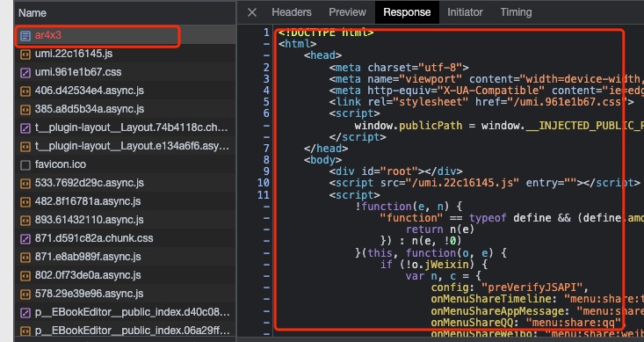Screen dimensions: 644x342
Task: Click the opening <body> tag line
Action: pyautogui.click(x=322, y=160)
